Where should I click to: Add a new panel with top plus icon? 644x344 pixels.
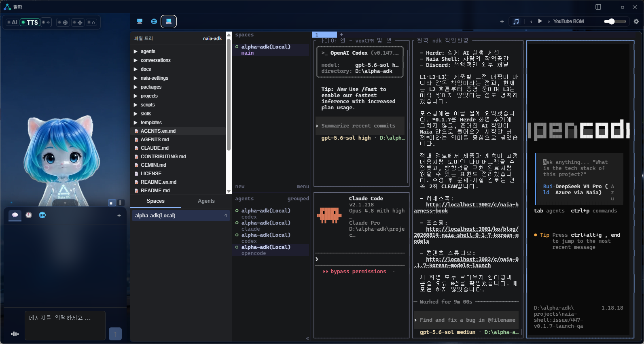[502, 21]
